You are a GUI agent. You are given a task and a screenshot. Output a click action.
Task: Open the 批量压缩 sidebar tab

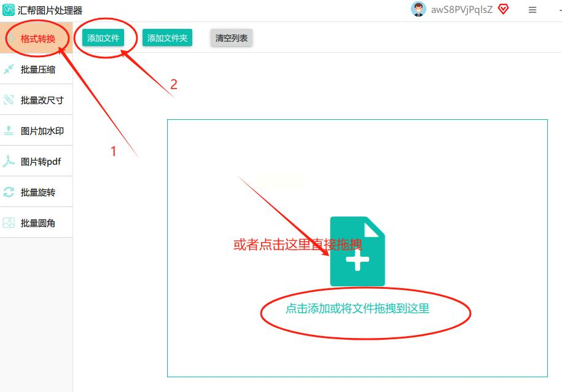point(36,69)
